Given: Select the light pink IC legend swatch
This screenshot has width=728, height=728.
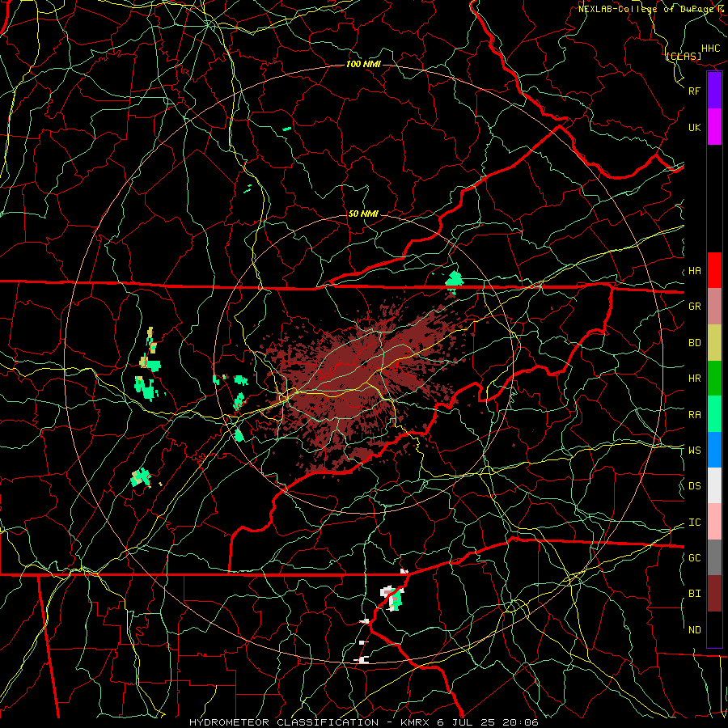Looking at the screenshot, I should pyautogui.click(x=714, y=522).
